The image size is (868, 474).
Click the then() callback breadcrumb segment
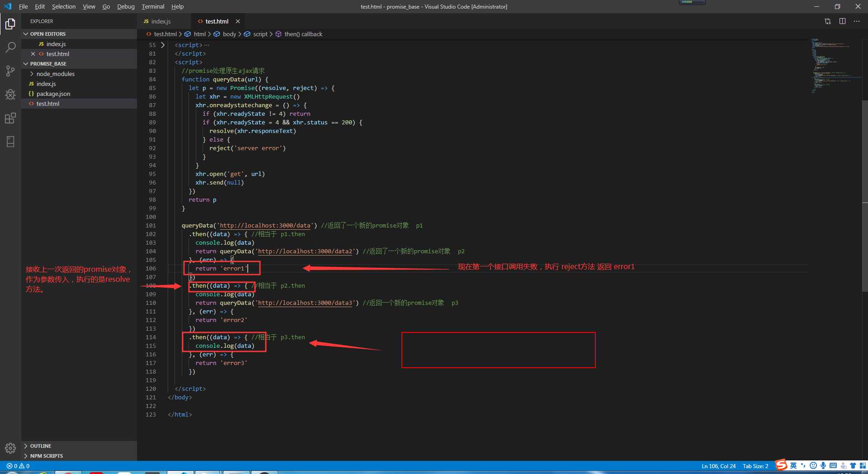[x=299, y=34]
